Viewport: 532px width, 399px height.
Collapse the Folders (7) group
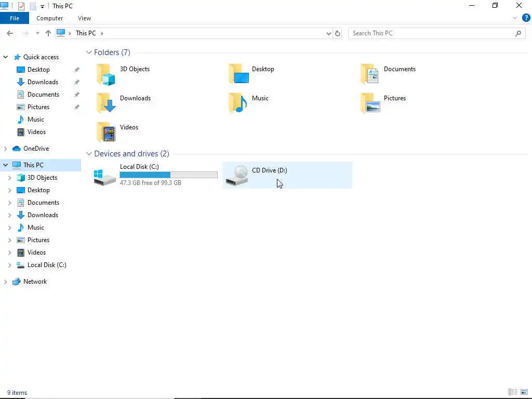(89, 52)
